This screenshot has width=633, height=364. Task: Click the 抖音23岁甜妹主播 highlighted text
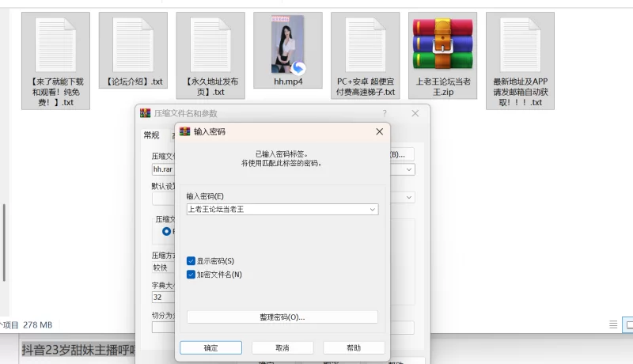pyautogui.click(x=78, y=350)
